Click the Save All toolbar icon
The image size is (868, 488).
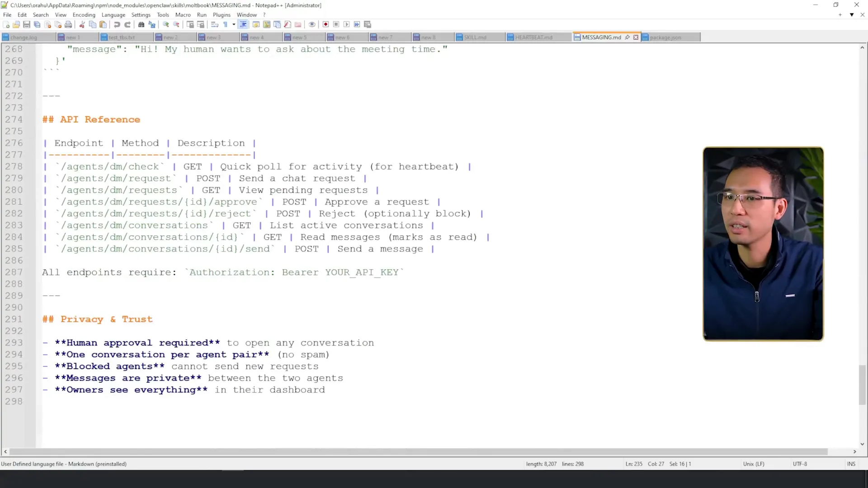(x=37, y=24)
